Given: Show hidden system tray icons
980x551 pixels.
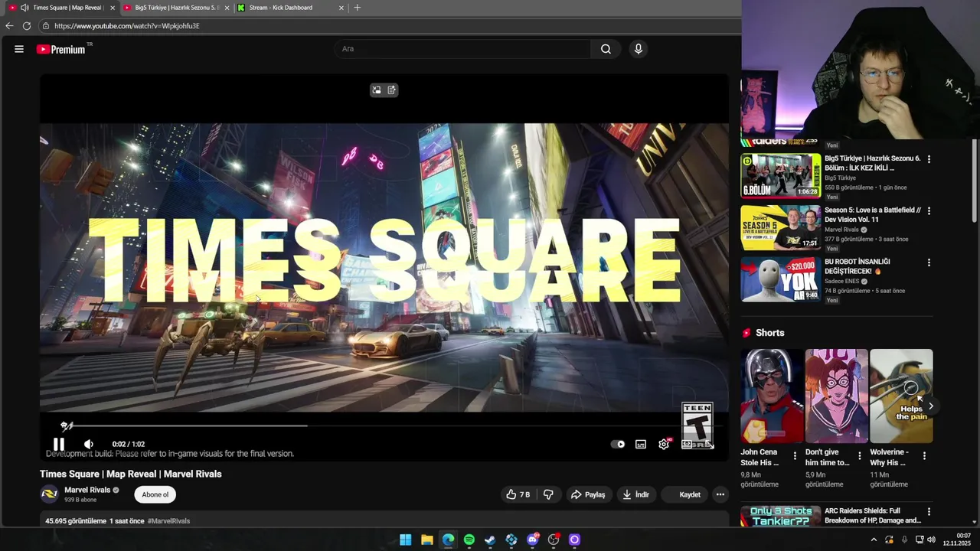Looking at the screenshot, I should pyautogui.click(x=874, y=540).
